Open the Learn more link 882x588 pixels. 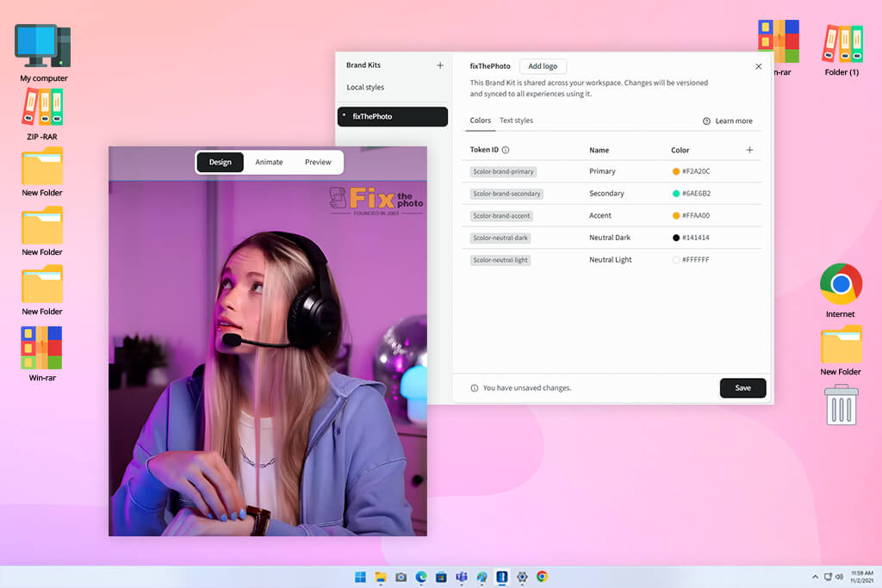pyautogui.click(x=734, y=121)
